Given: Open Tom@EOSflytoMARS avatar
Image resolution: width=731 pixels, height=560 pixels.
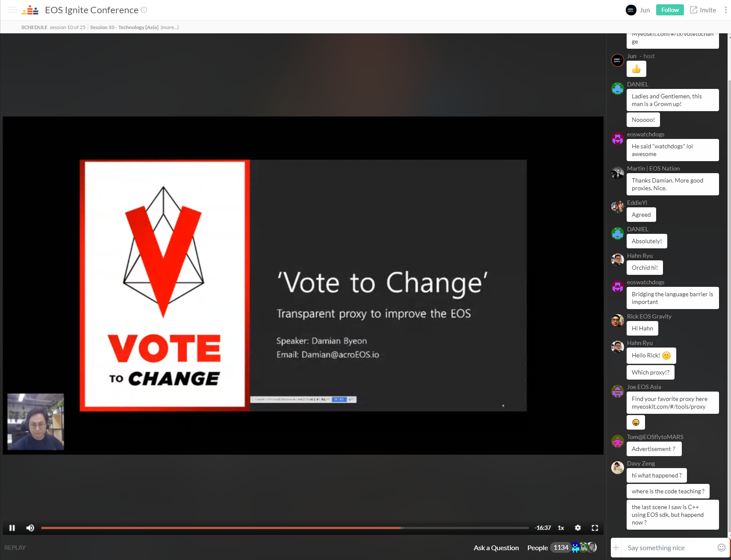Looking at the screenshot, I should (x=617, y=441).
